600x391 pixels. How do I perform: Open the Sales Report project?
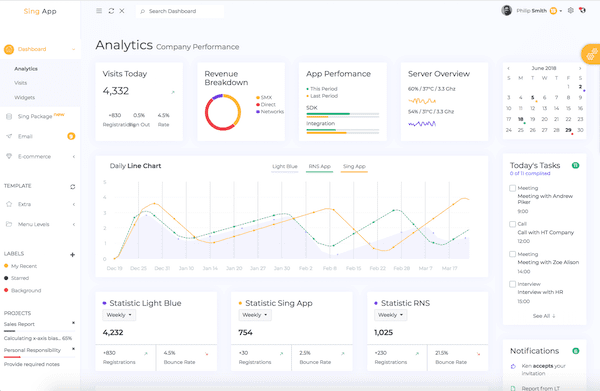click(19, 324)
